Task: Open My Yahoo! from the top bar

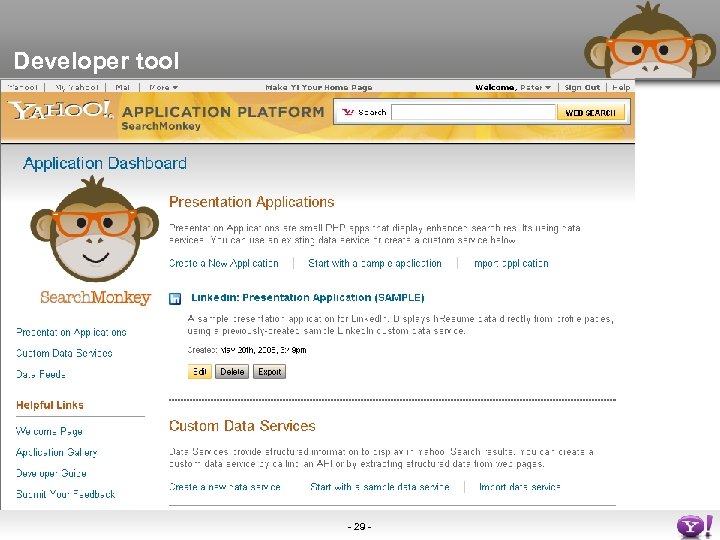Action: pos(77,87)
